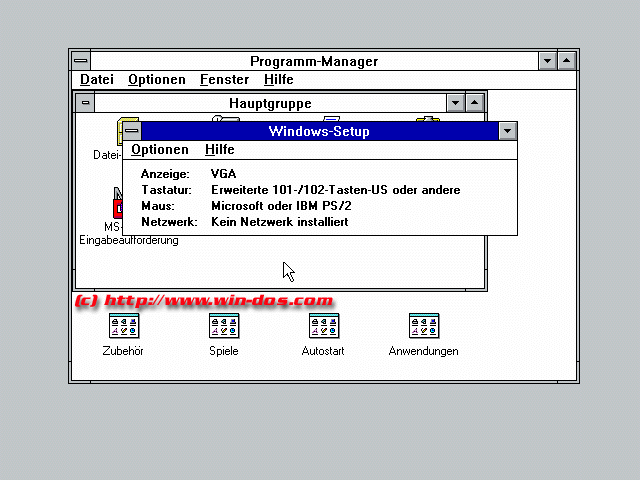Select the Autostart program group icon
Image resolution: width=640 pixels, height=480 pixels.
click(x=324, y=326)
